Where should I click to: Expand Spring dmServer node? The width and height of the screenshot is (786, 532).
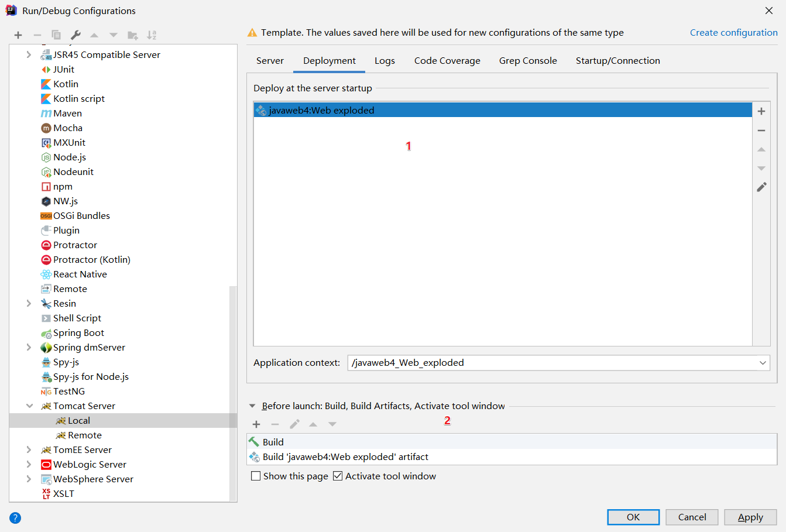29,347
